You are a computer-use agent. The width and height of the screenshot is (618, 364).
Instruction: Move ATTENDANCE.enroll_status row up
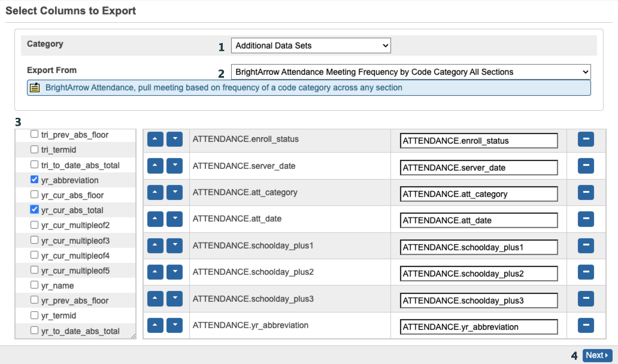pyautogui.click(x=155, y=139)
